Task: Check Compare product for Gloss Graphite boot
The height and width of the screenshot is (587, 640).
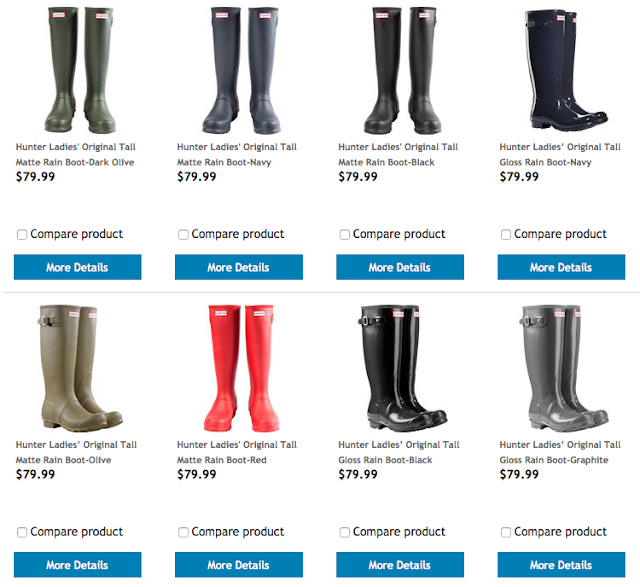Action: (x=506, y=532)
